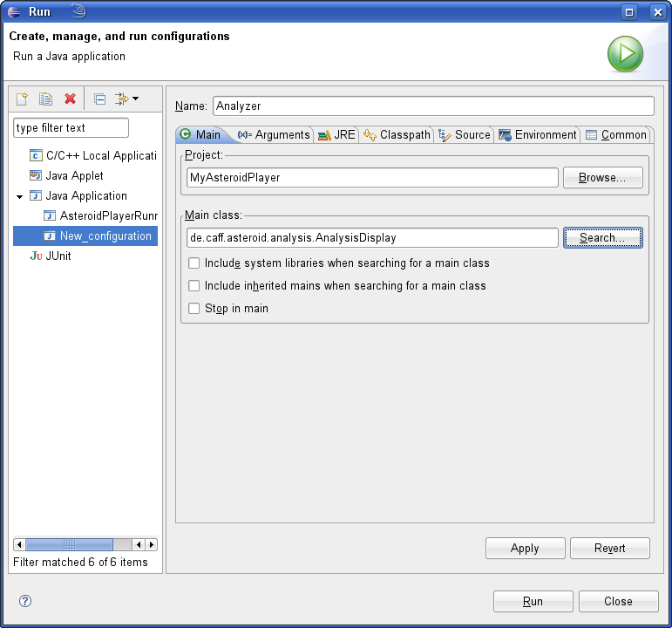Click the Main class text field
Viewport: 672px width, 628px height.
372,237
